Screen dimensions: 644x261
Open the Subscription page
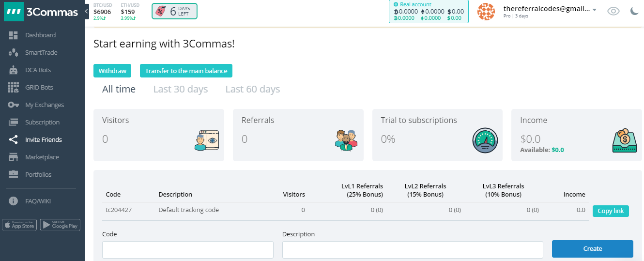click(x=42, y=123)
